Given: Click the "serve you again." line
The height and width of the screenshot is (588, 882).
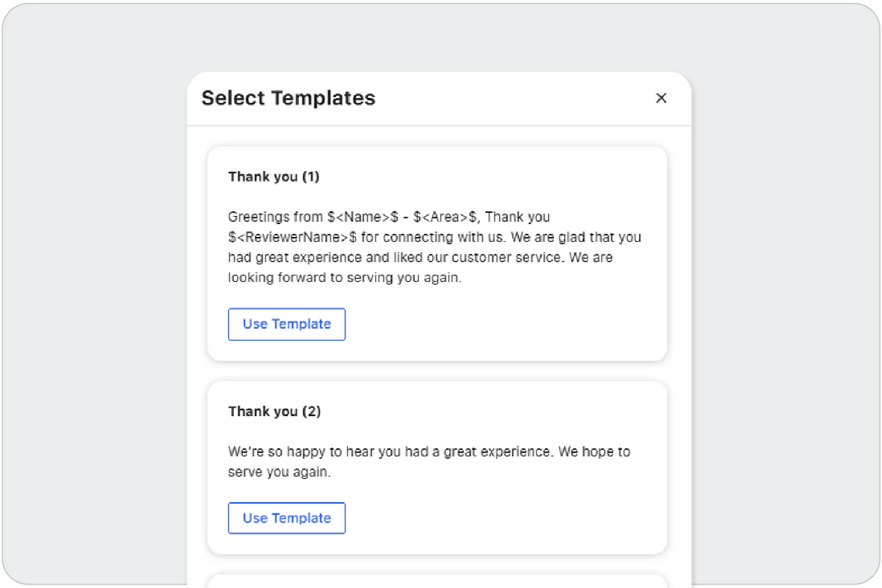Looking at the screenshot, I should click(279, 472).
